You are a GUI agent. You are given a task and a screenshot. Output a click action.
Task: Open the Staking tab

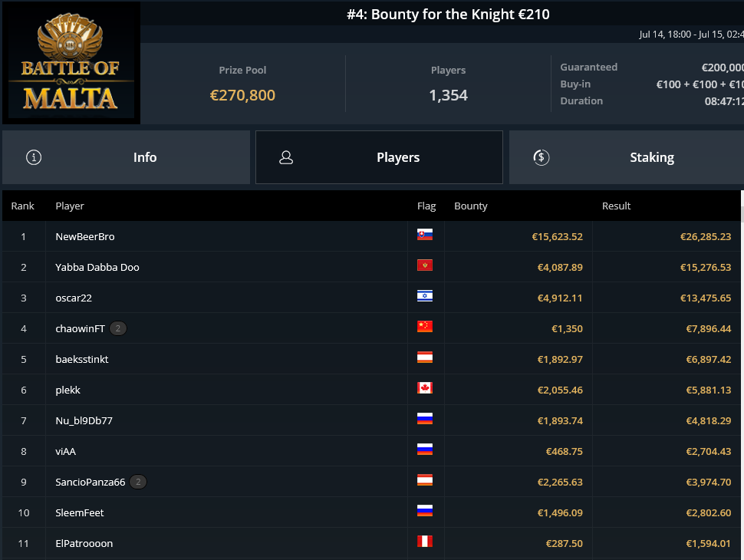tap(627, 157)
